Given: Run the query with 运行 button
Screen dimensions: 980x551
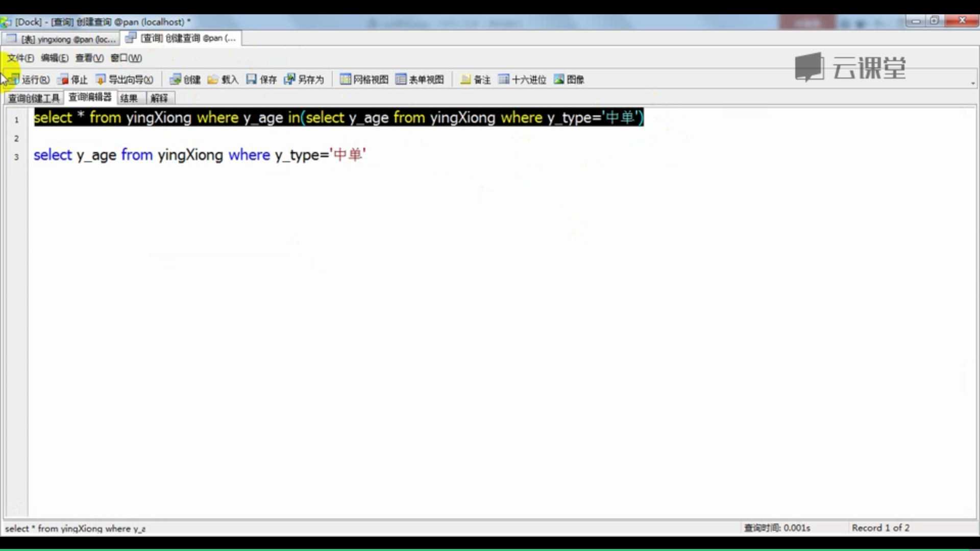Looking at the screenshot, I should coord(29,80).
